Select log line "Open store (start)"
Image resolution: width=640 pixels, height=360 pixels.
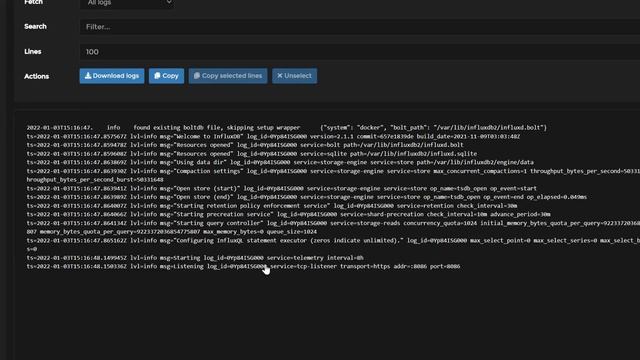point(282,189)
